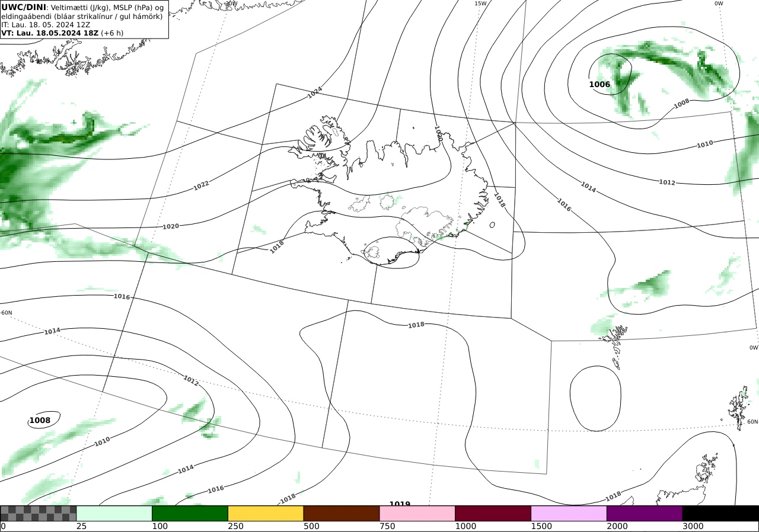759x532 pixels.
Task: Click the bold 1019 pressure label above legend
Action: pyautogui.click(x=400, y=504)
